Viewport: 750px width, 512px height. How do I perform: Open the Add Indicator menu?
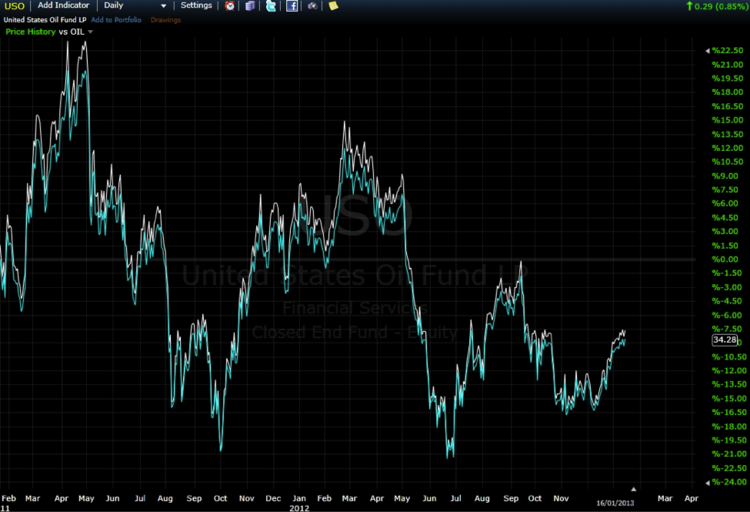63,5
